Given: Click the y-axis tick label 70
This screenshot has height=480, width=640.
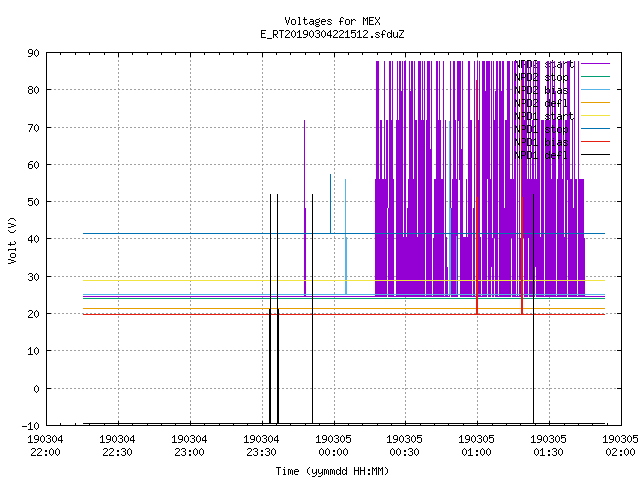Looking at the screenshot, I should pyautogui.click(x=33, y=128).
